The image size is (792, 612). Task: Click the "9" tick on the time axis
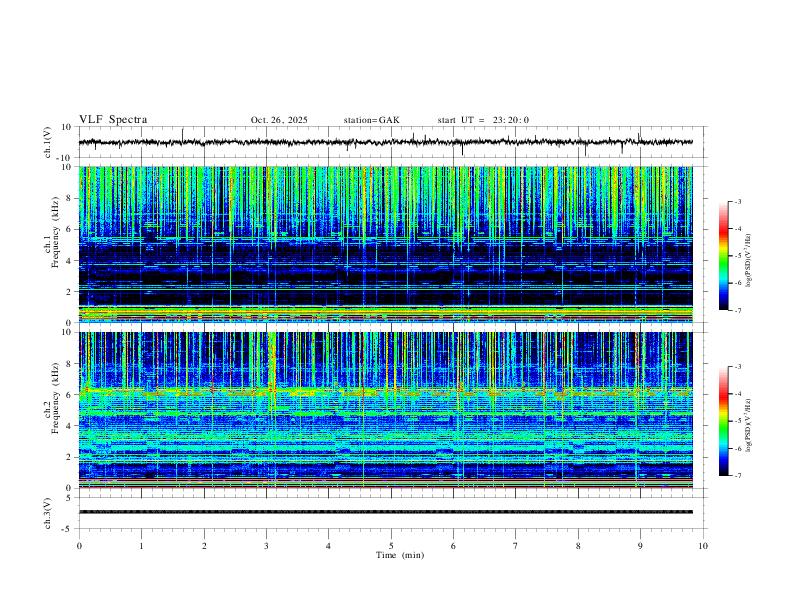pos(640,546)
